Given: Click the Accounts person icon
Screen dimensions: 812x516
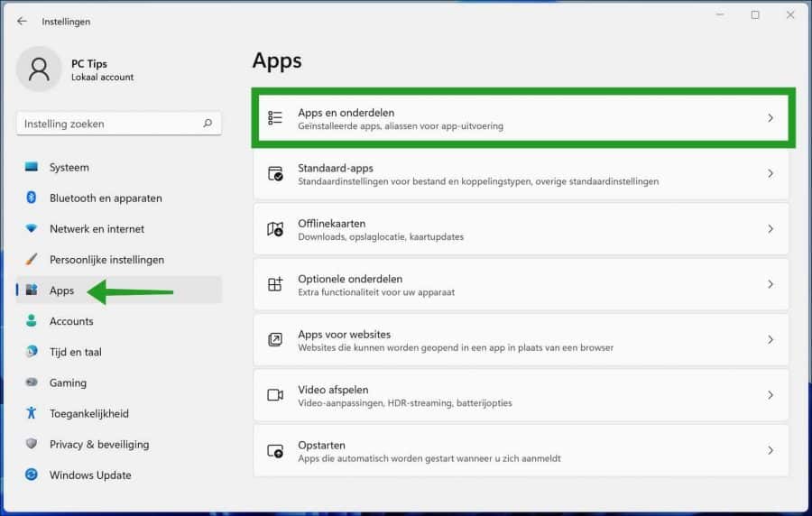Looking at the screenshot, I should [32, 320].
